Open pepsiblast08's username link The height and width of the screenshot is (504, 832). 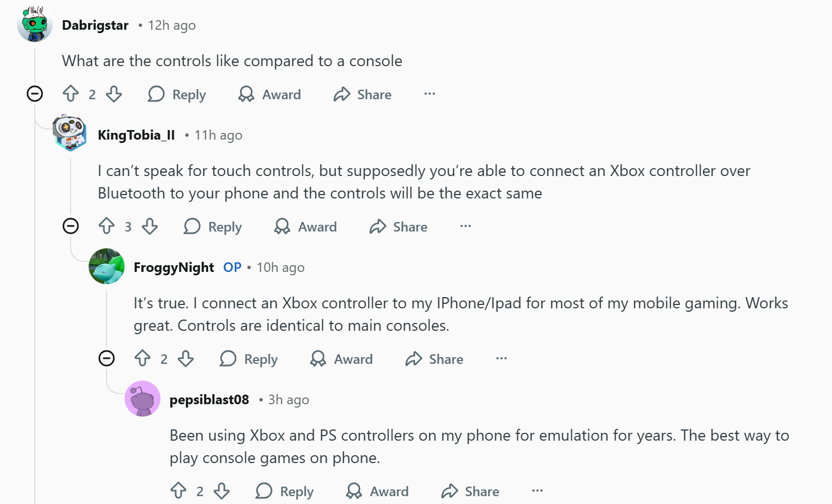coord(209,400)
